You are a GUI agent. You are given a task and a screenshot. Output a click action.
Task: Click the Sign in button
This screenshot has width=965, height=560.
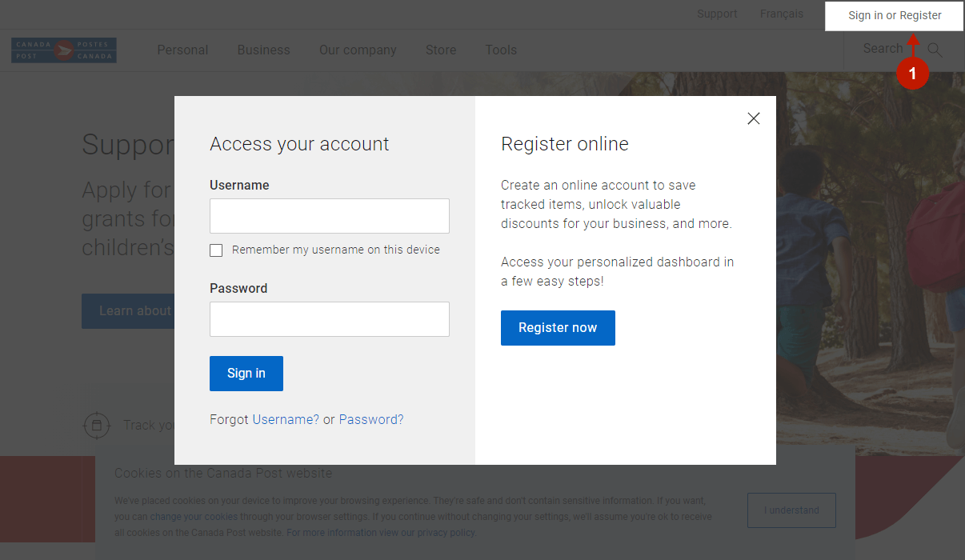click(246, 374)
